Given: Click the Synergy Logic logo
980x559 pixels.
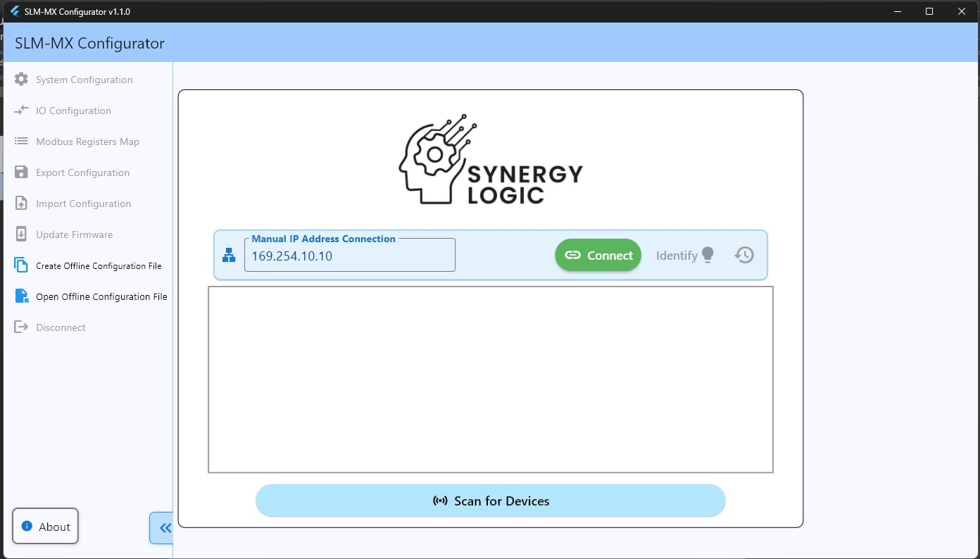Looking at the screenshot, I should point(491,160).
